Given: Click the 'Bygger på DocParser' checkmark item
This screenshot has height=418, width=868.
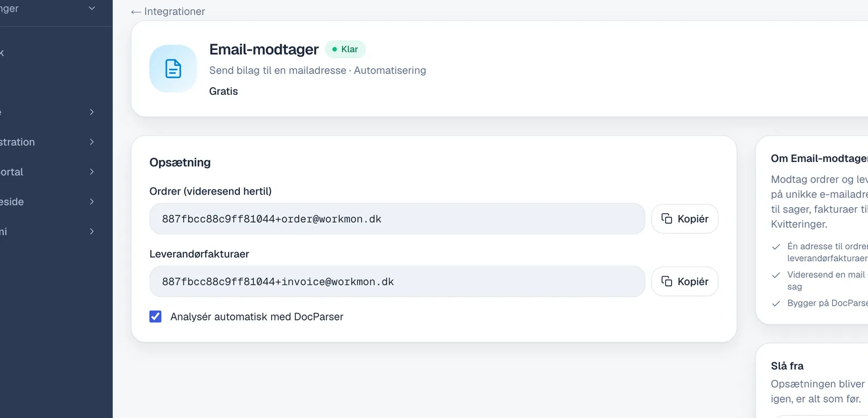Looking at the screenshot, I should coord(820,303).
